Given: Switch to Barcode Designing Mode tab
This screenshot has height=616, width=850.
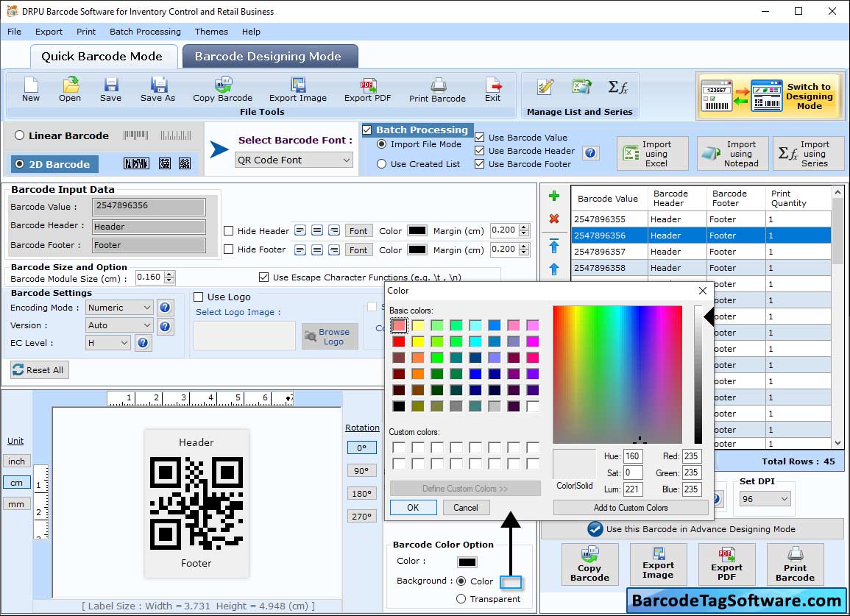Looking at the screenshot, I should point(270,57).
